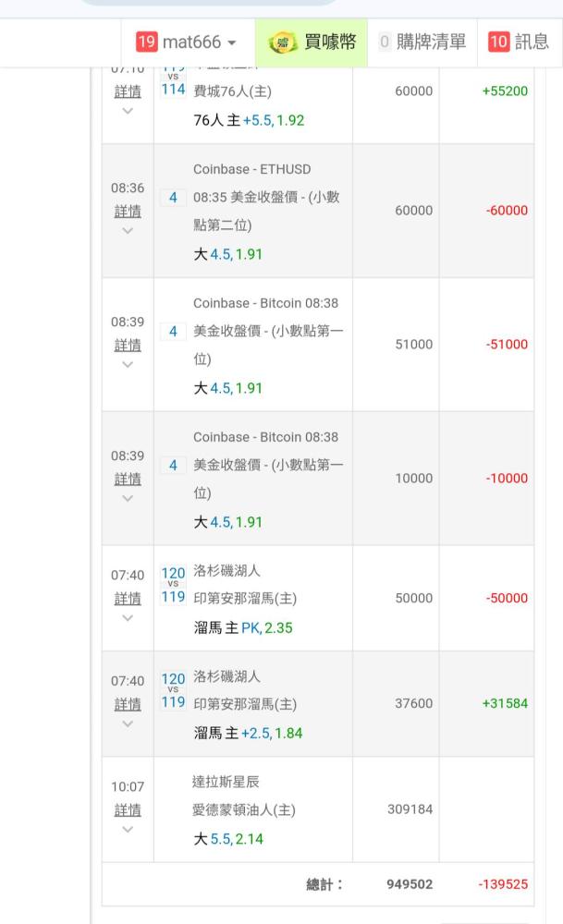Expand the chevron in the 10000 Bitcoin bet row
This screenshot has height=924, width=563.
tap(128, 499)
